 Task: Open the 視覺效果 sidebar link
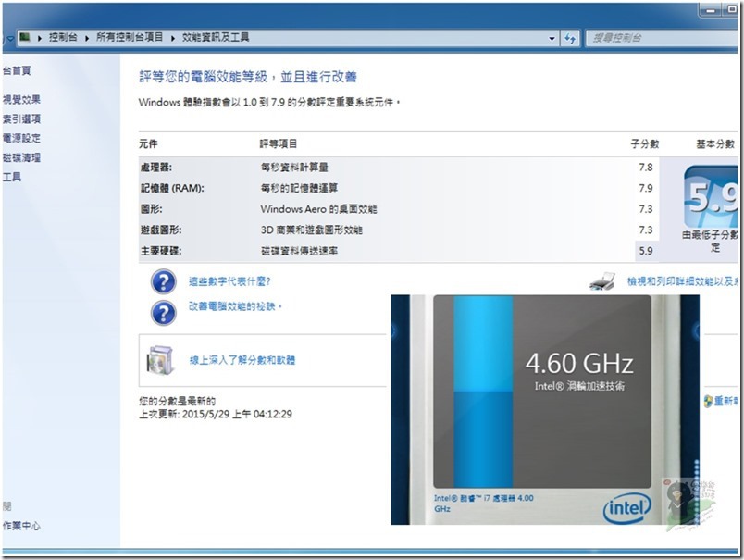pos(21,100)
